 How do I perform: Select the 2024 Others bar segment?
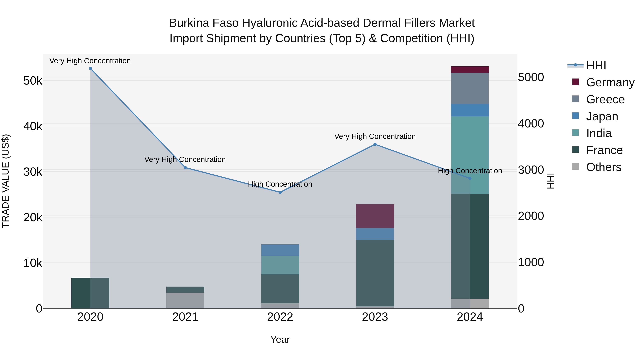[470, 304]
